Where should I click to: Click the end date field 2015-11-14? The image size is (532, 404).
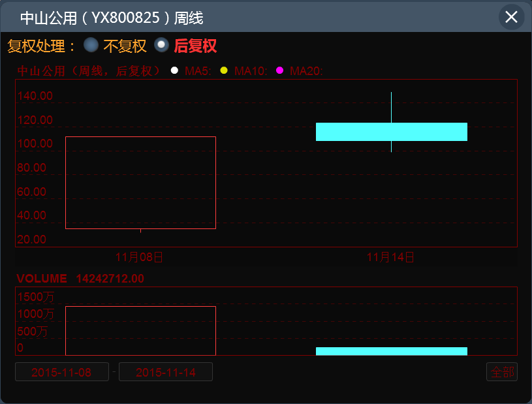(166, 372)
